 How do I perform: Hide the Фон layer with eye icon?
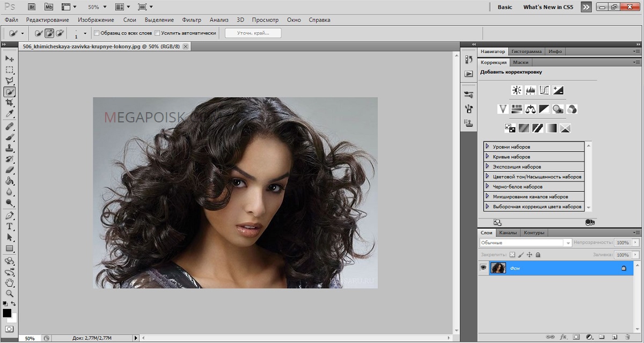(x=483, y=268)
